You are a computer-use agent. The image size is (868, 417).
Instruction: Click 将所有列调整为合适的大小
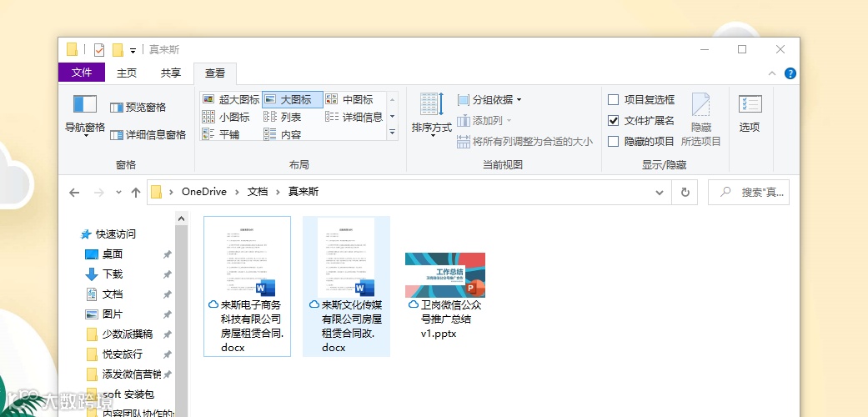pyautogui.click(x=524, y=141)
